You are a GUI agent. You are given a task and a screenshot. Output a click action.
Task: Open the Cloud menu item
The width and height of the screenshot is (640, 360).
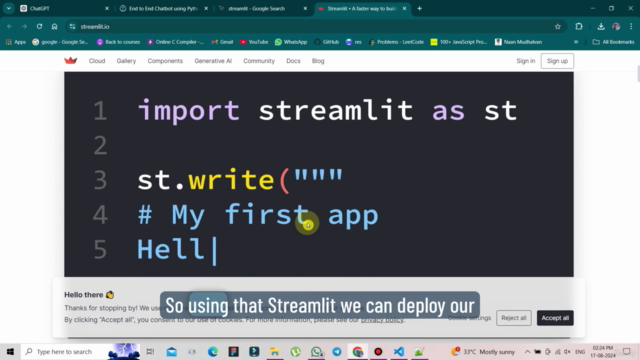(x=97, y=61)
